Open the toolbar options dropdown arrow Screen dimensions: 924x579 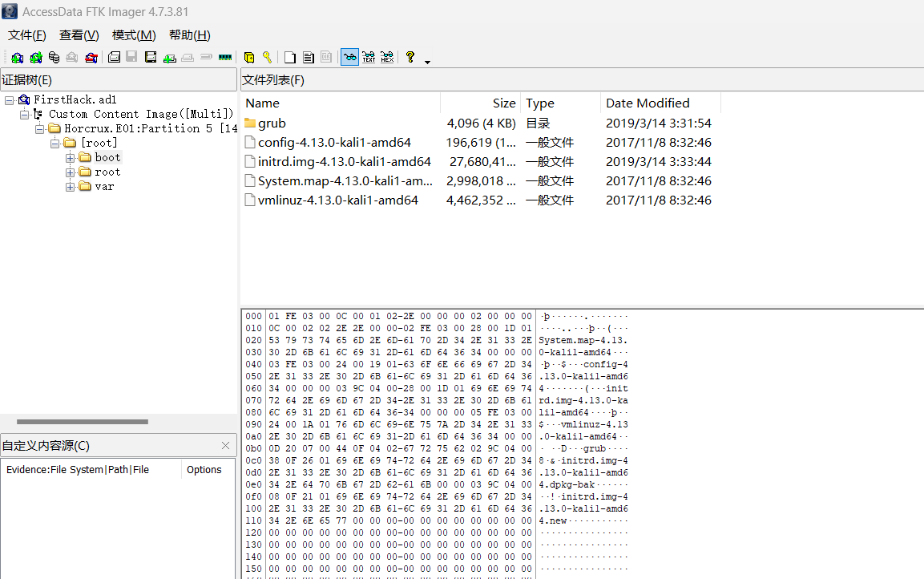427,61
